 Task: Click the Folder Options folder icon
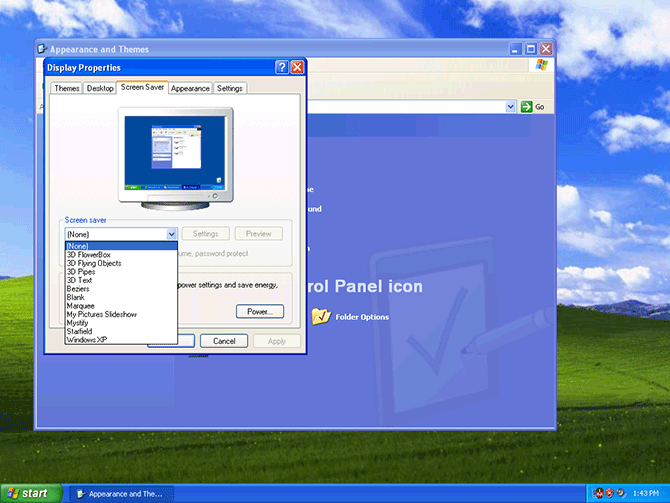pyautogui.click(x=321, y=317)
